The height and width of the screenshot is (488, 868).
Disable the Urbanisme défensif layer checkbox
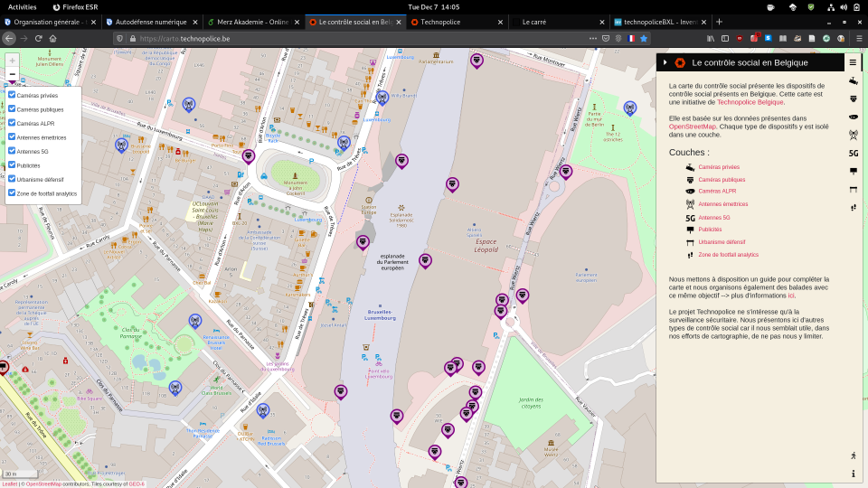coord(12,179)
